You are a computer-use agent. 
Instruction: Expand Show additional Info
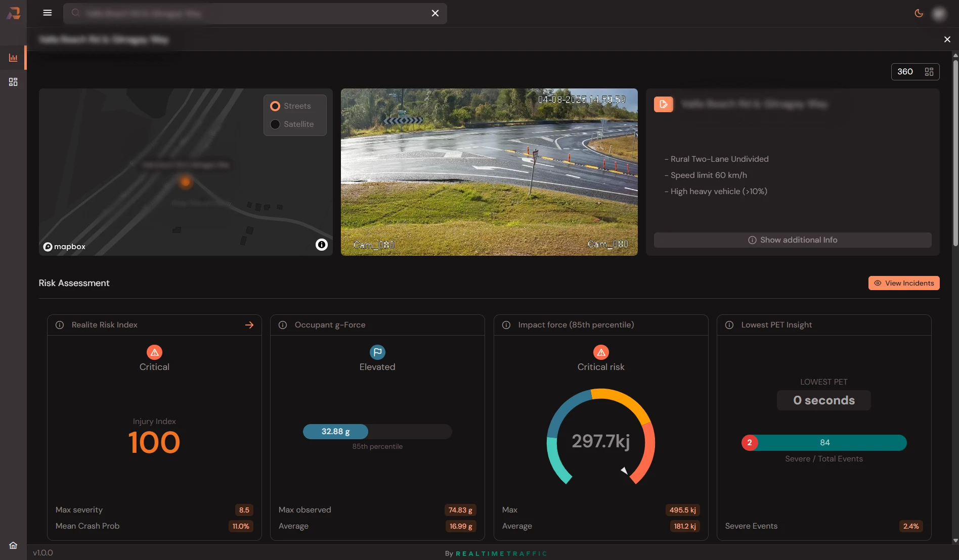point(792,240)
